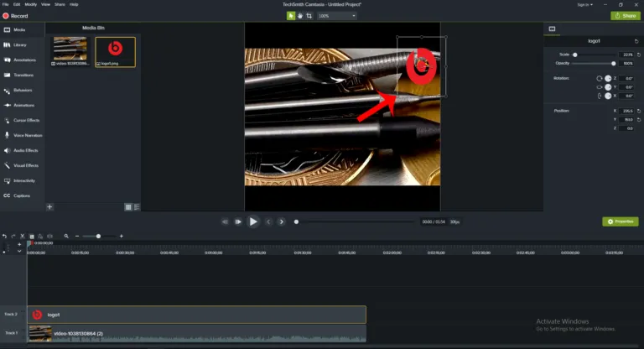Open Voice Narration tool
The width and height of the screenshot is (644, 349).
coord(28,135)
